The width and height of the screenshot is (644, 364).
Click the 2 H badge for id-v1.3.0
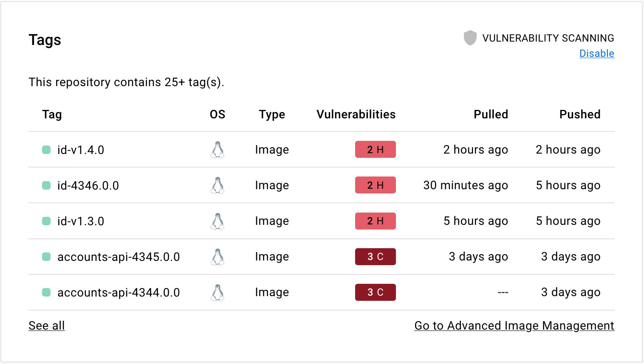coord(376,221)
